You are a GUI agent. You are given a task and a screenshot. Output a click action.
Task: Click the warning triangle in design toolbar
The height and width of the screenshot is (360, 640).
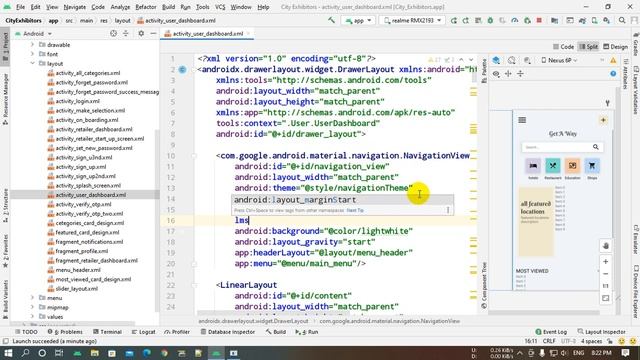pyautogui.click(x=613, y=60)
